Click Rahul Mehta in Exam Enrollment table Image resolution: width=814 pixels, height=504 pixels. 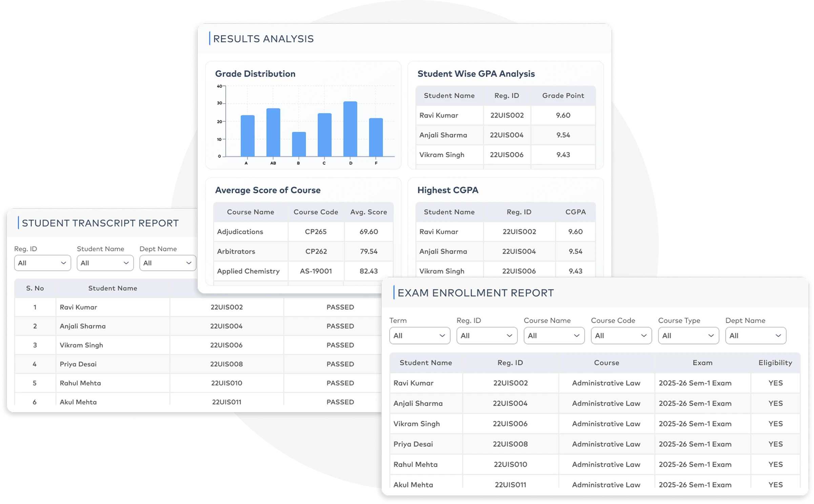tap(415, 464)
